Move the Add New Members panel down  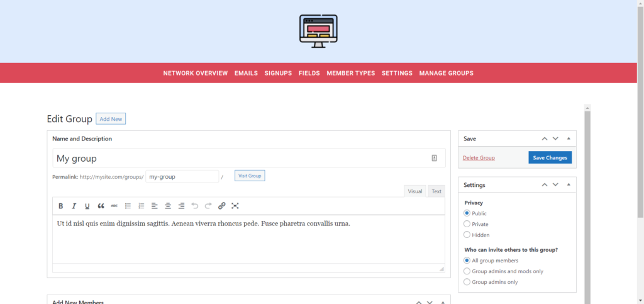(x=430, y=302)
